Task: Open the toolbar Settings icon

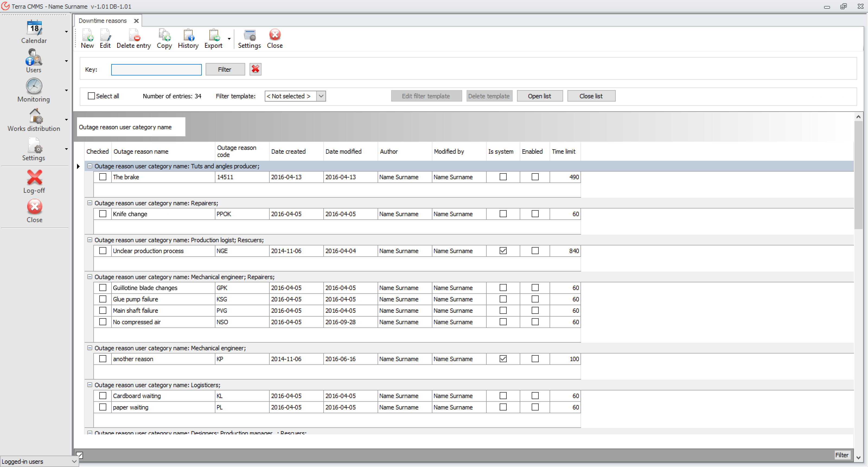Action: (249, 39)
